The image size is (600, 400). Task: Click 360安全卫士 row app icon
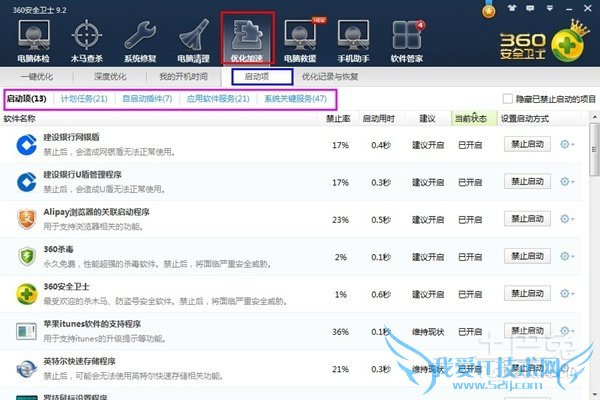[x=27, y=294]
